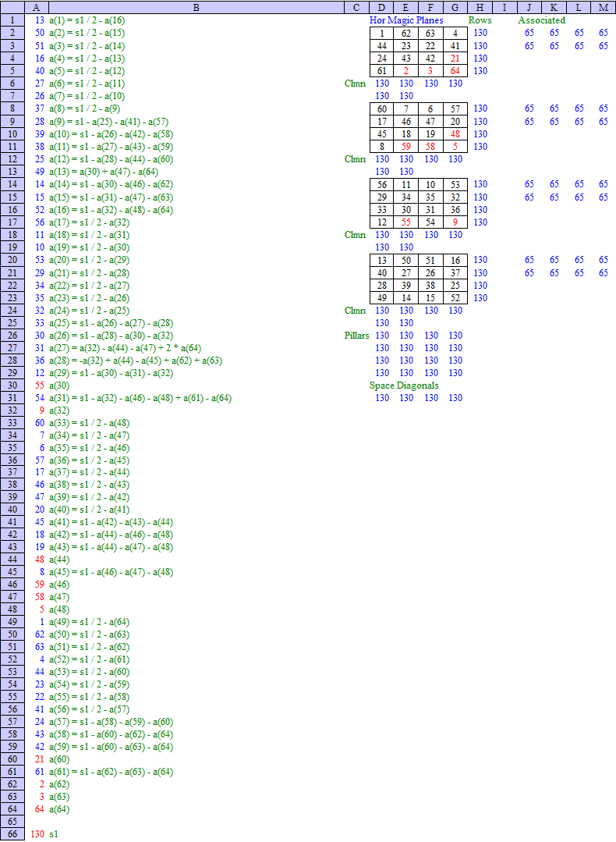The width and height of the screenshot is (616, 842).
Task: Click the 'a(60)' label in column B
Action: click(x=59, y=759)
